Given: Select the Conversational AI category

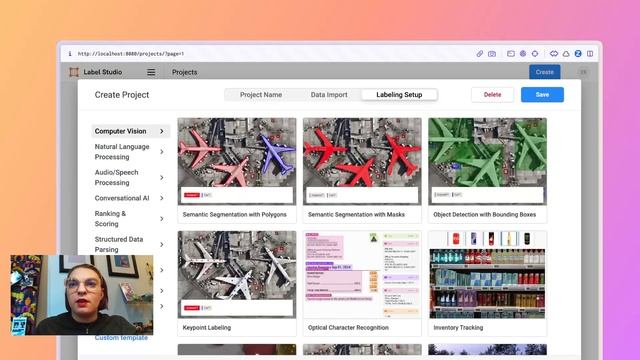Looking at the screenshot, I should tap(131, 198).
